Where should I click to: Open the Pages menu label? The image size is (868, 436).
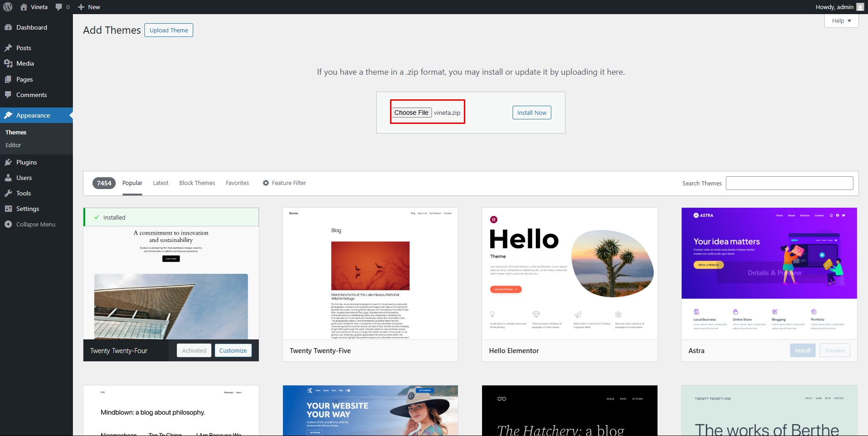click(x=25, y=79)
